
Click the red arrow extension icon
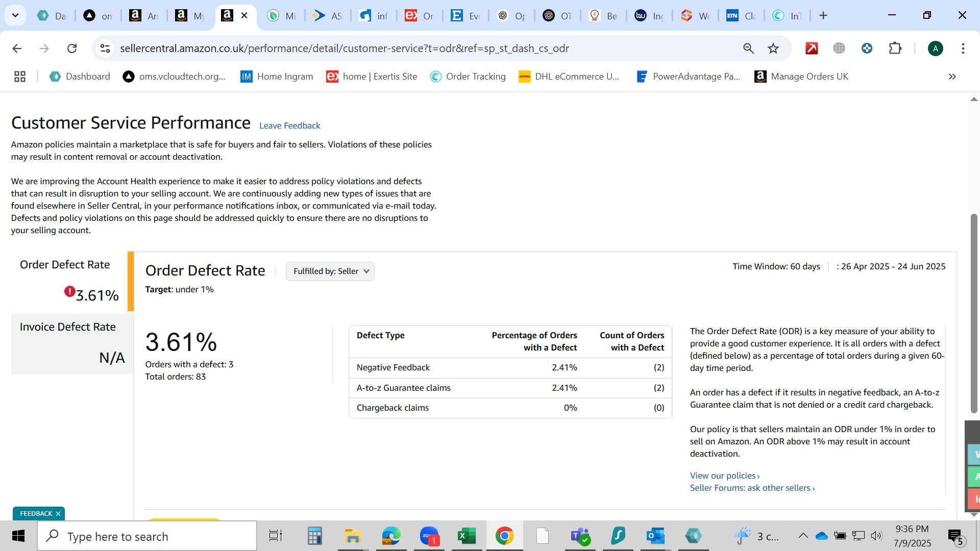[x=812, y=48]
